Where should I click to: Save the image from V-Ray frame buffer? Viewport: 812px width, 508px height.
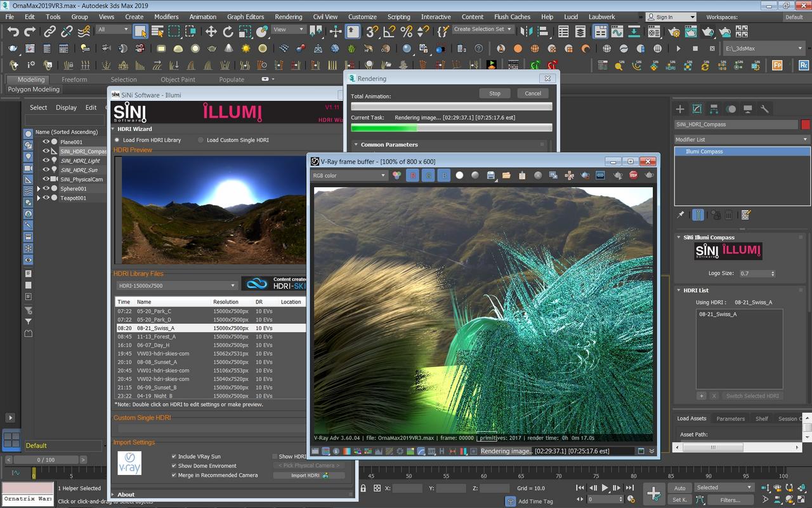[x=491, y=175]
